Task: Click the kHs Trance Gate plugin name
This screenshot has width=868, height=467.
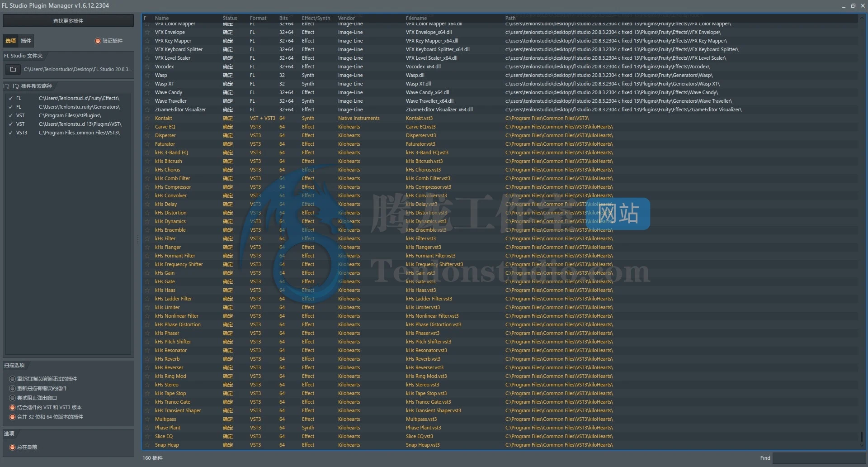Action: [172, 402]
